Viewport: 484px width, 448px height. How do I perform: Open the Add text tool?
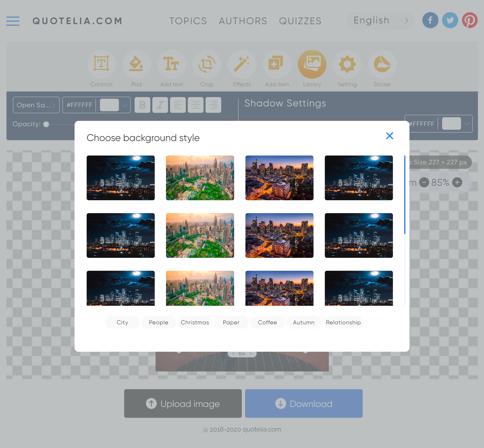tap(172, 64)
